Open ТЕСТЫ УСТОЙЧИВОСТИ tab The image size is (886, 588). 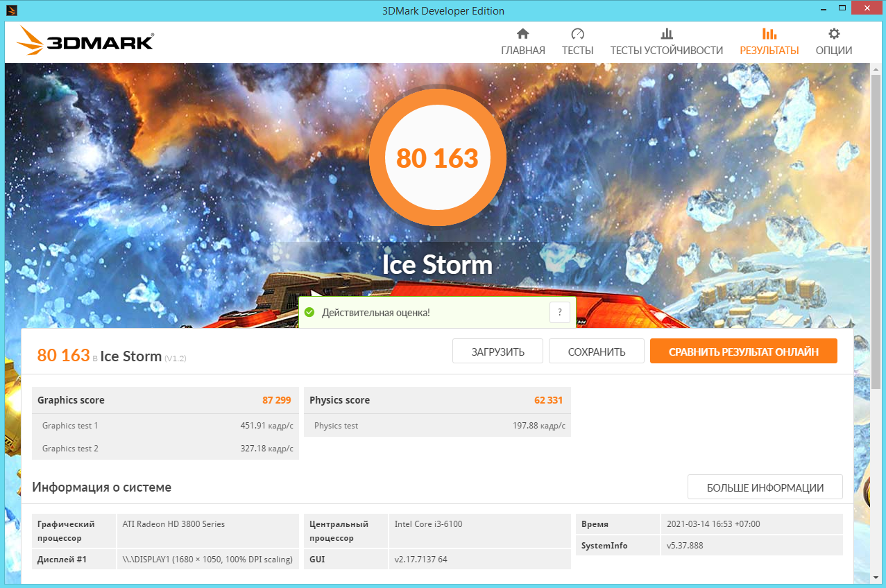[x=667, y=42]
